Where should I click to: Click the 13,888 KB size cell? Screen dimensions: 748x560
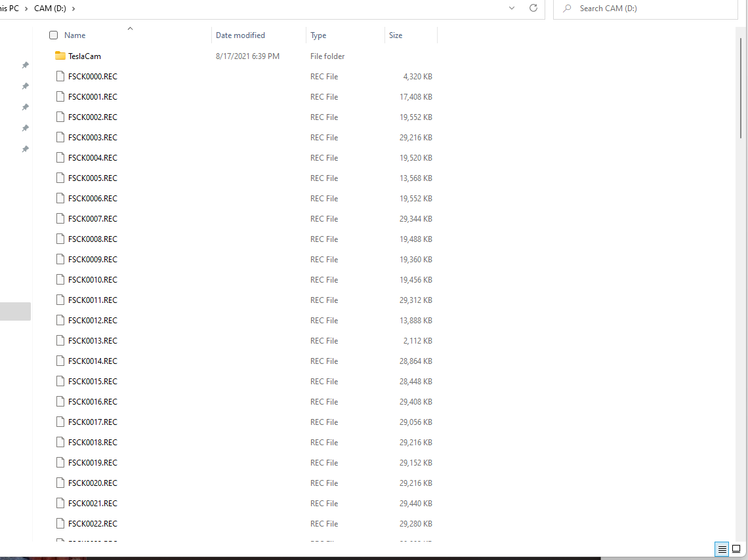[416, 320]
